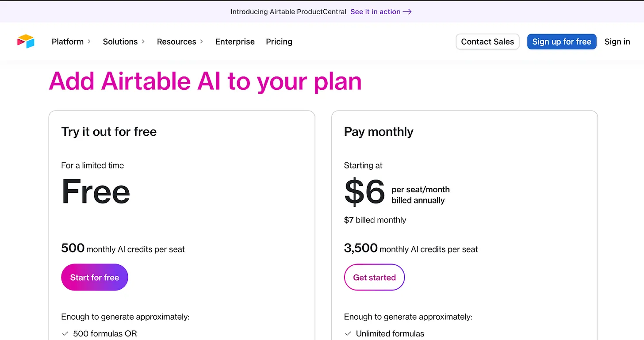Viewport: 644px width, 340px height.
Task: Click the checkmark beside Unlimited formulas
Action: point(348,333)
